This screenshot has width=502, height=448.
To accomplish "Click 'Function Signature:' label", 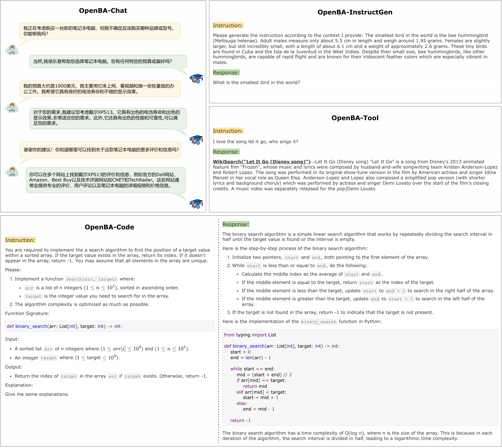I will [x=27, y=313].
